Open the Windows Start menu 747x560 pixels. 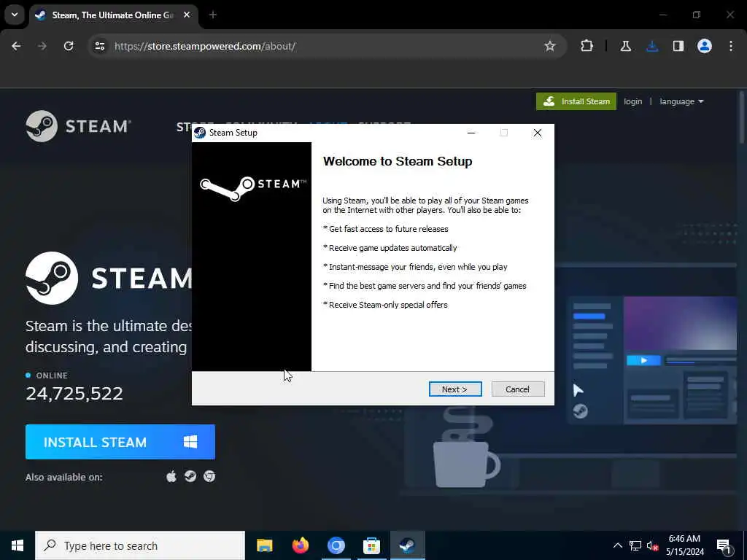tap(18, 545)
